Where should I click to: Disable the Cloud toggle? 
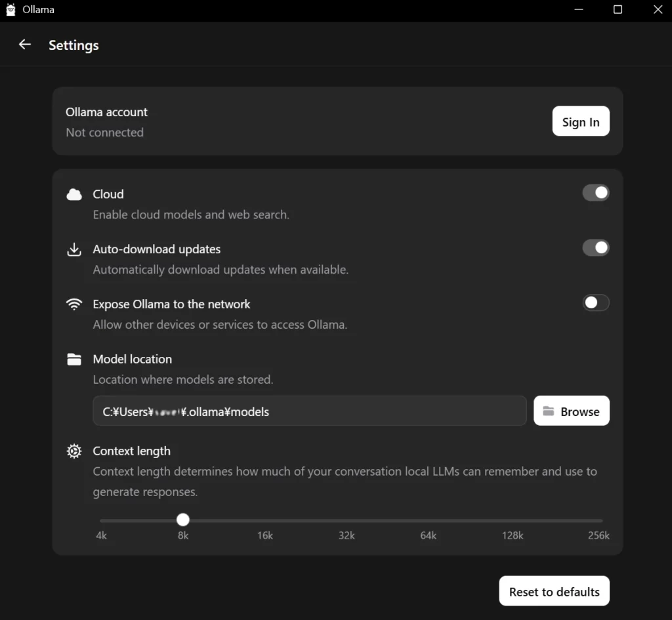[595, 193]
